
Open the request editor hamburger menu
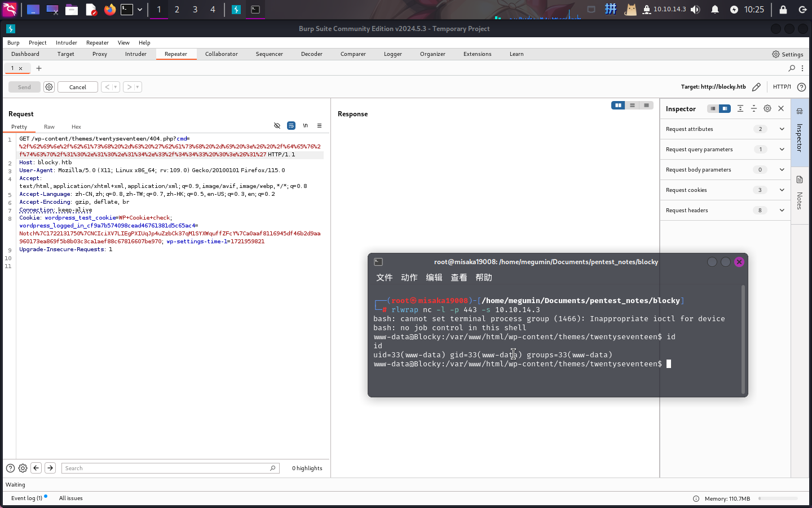click(319, 126)
